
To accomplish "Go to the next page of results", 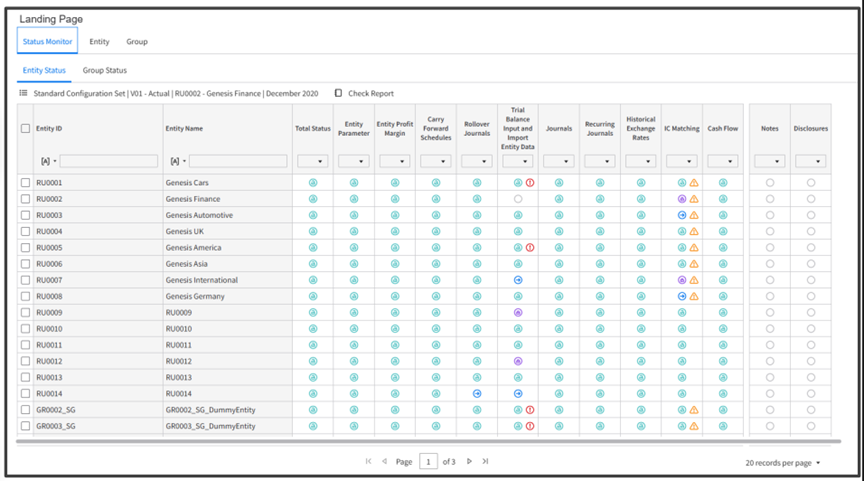I will click(469, 461).
